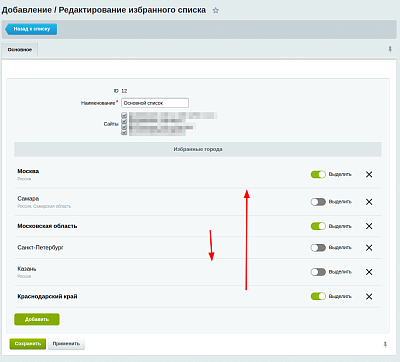Viewport: 400px width, 362px height.
Task: Open the Основное tab
Action: point(20,50)
